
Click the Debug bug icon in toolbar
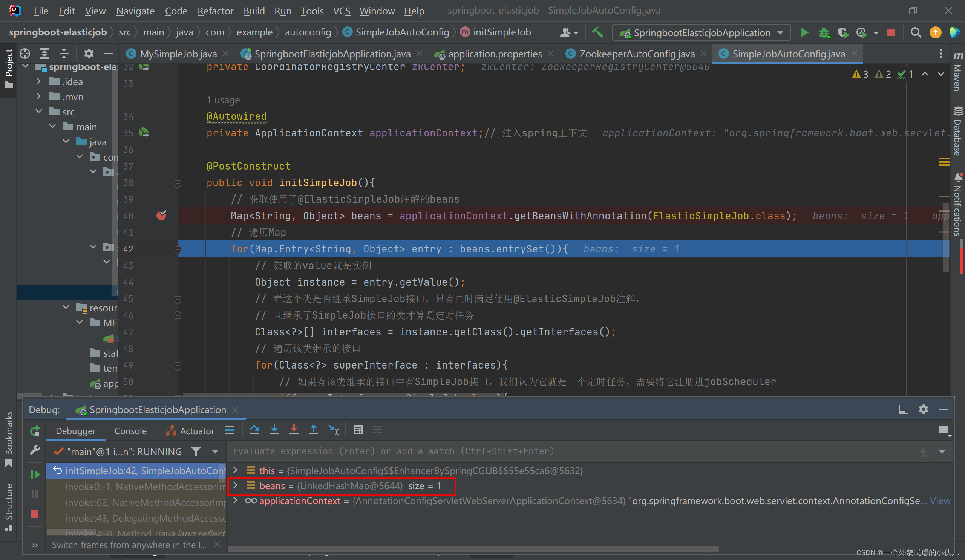824,32
